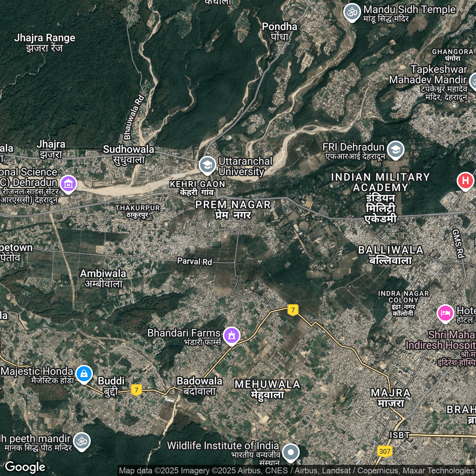Select the Uttaranchal University pin icon
The height and width of the screenshot is (476, 476).
[207, 165]
